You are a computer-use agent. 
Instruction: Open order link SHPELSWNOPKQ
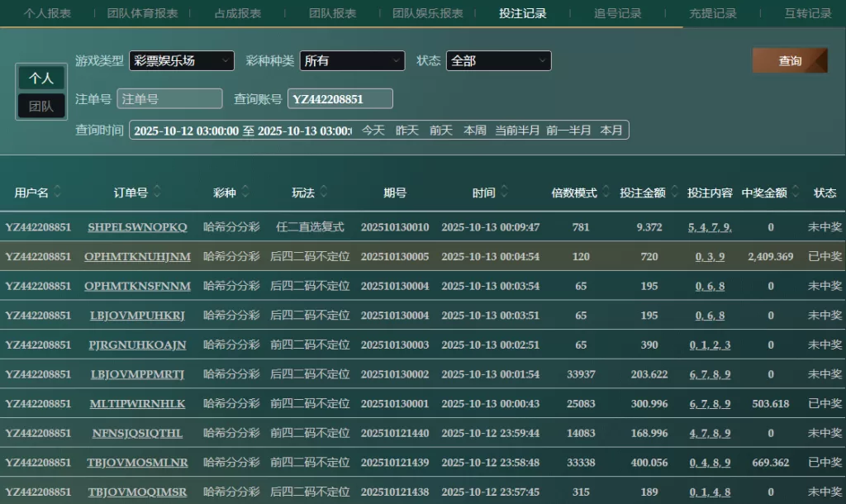coord(137,227)
